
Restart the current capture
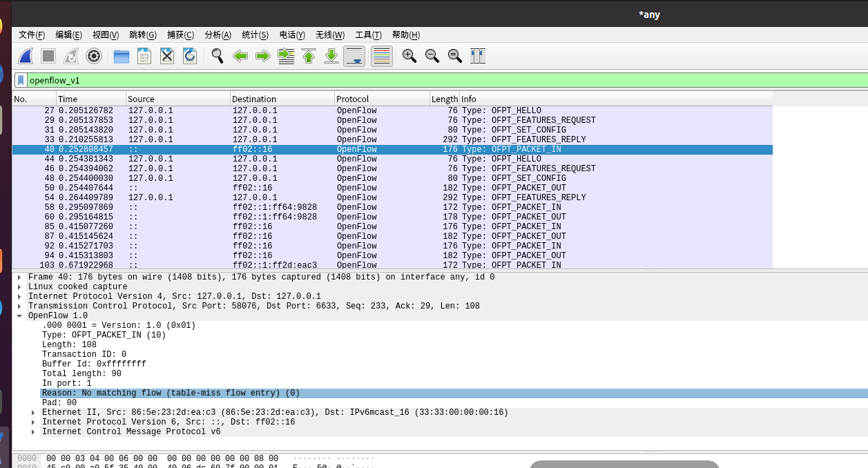point(71,56)
